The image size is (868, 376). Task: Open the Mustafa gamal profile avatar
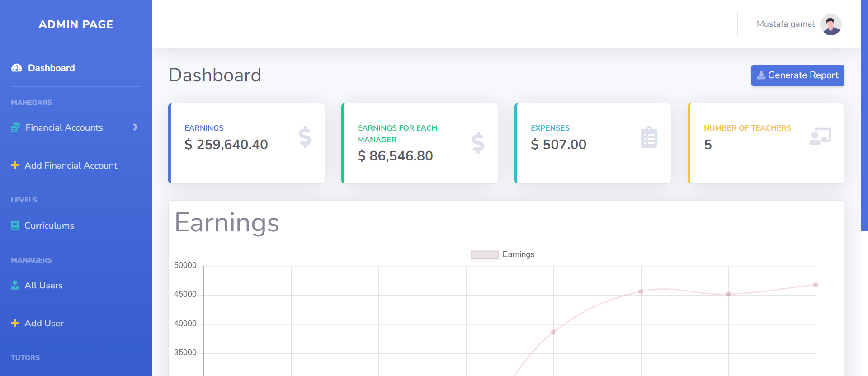pyautogui.click(x=831, y=24)
